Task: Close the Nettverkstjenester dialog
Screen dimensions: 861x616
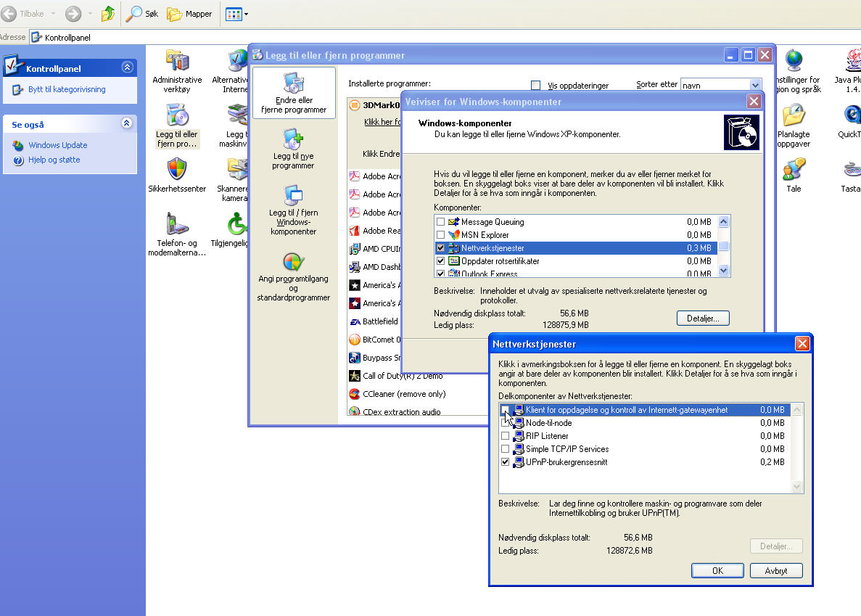Action: [x=802, y=344]
